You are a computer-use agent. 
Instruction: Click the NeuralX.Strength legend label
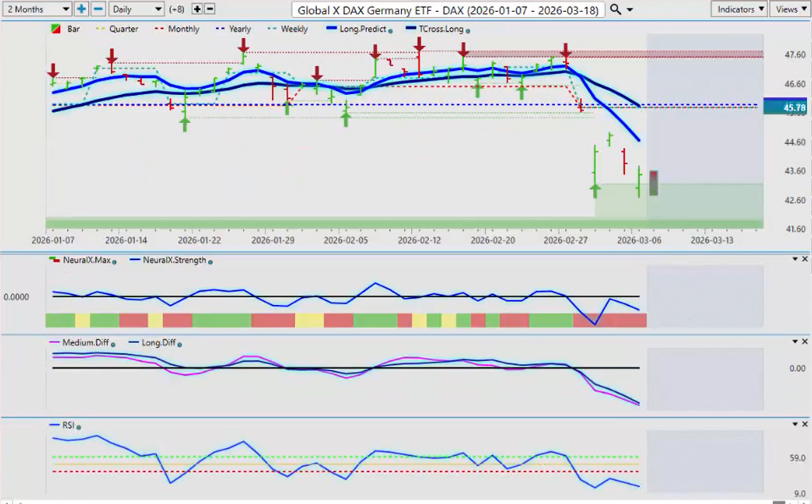tap(175, 260)
